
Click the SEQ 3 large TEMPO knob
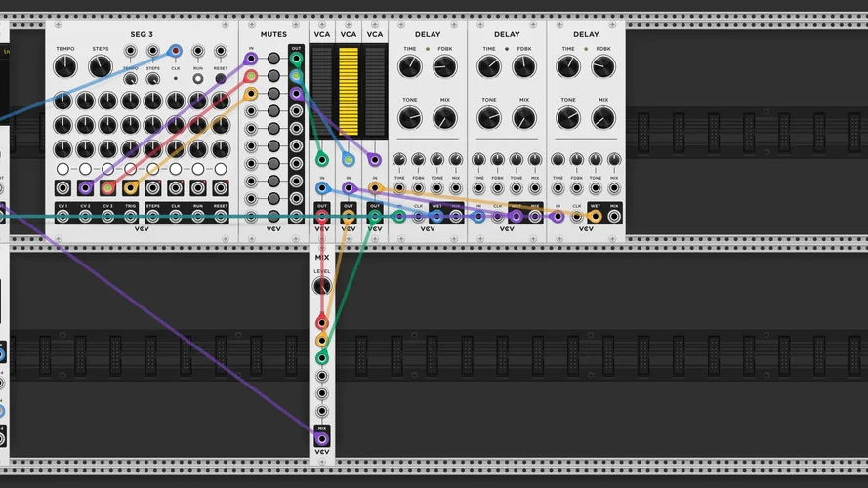[x=64, y=67]
